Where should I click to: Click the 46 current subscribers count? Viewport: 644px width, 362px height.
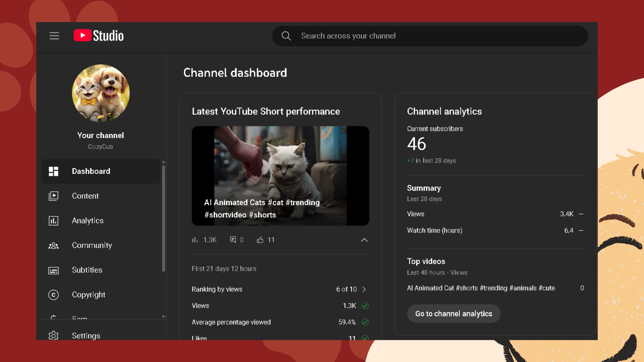click(x=417, y=144)
